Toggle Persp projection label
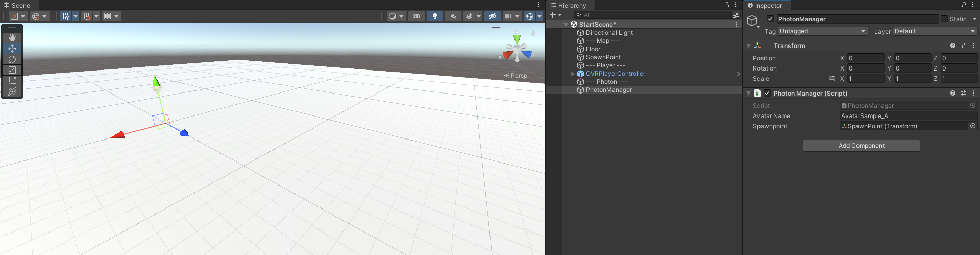The image size is (980, 255). [x=516, y=76]
